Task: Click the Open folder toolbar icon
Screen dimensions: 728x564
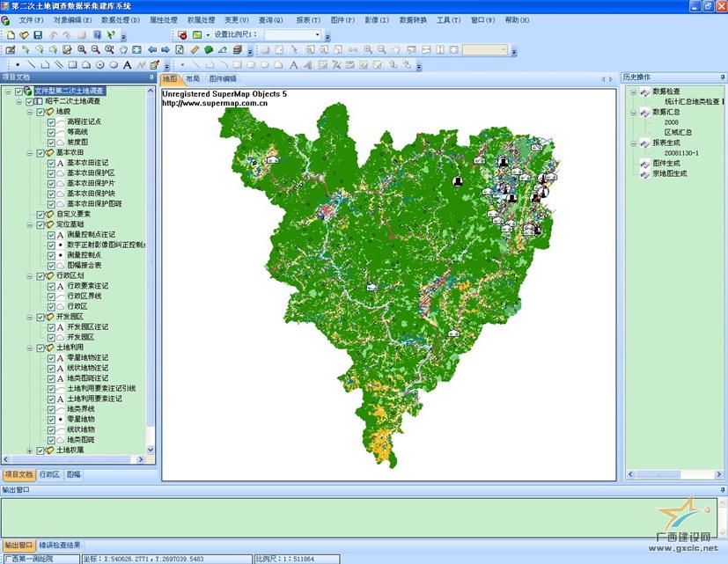Action: point(24,35)
